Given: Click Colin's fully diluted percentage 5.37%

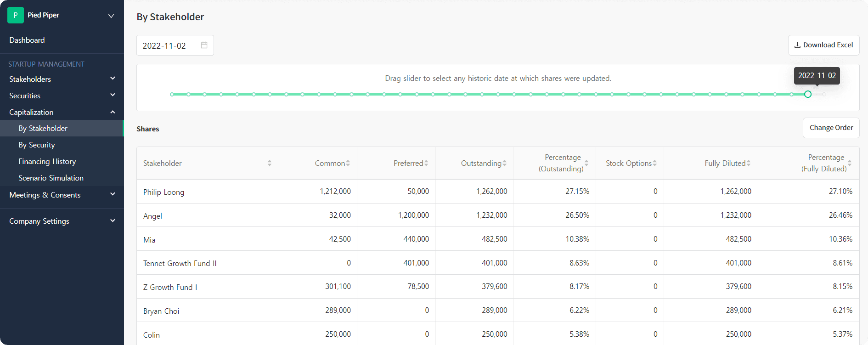Looking at the screenshot, I should (842, 334).
